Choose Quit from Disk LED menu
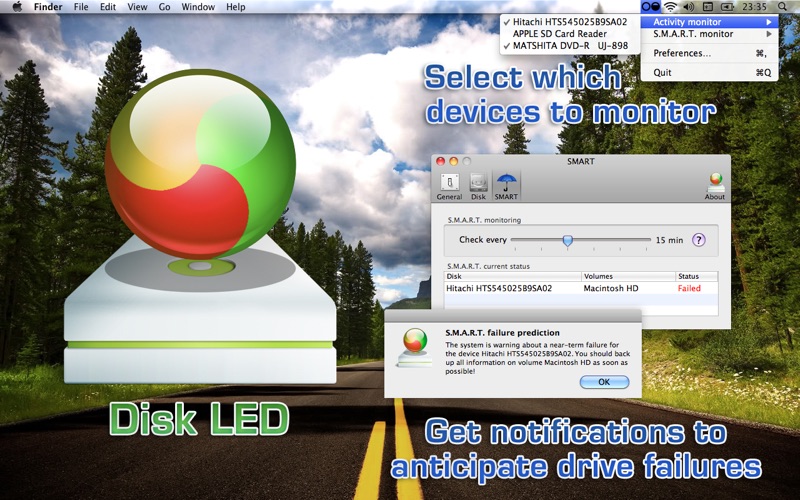Screen dimensions: 800x500 (x=710, y=72)
